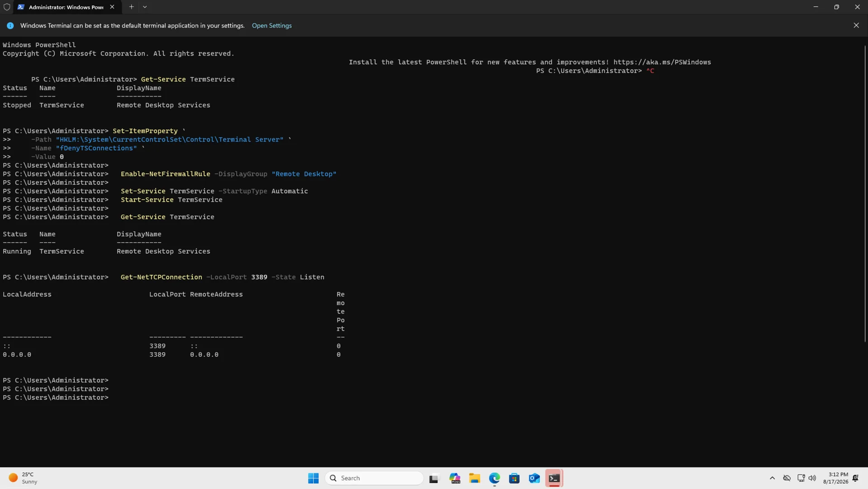Click the registry path HKLM Terminal Server string
868x489 pixels.
[170, 139]
